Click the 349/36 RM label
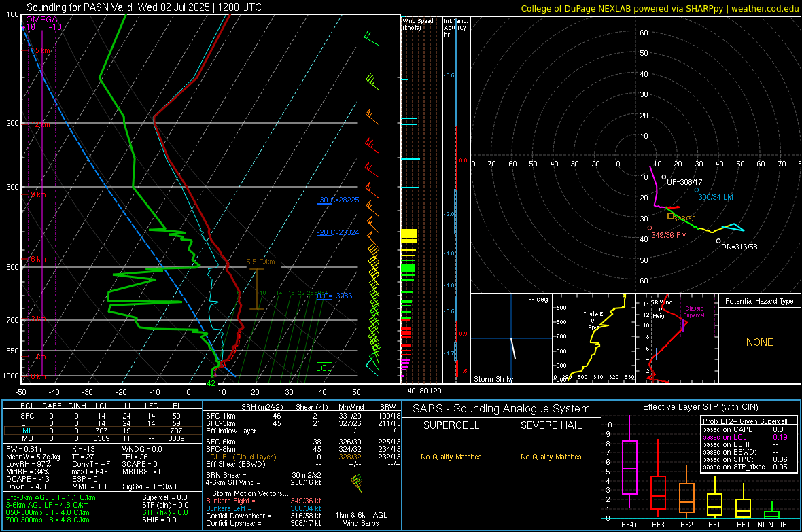Viewport: 802px width, 532px height. coord(669,235)
